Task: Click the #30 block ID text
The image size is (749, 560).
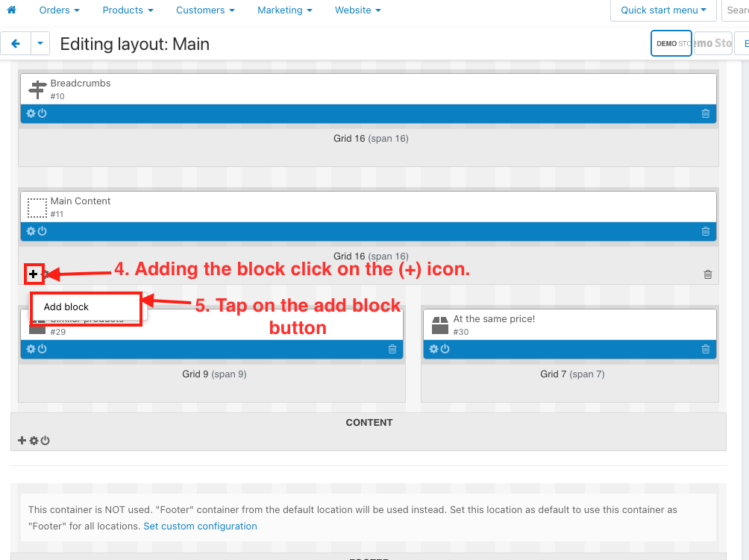Action: click(x=461, y=332)
